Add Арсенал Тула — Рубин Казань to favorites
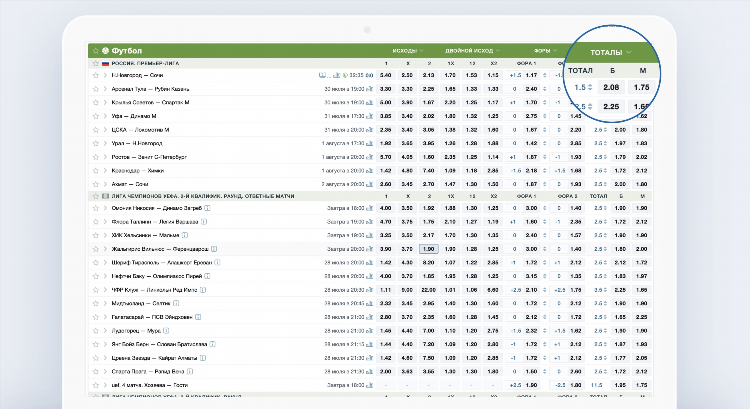750x409 pixels. (95, 89)
